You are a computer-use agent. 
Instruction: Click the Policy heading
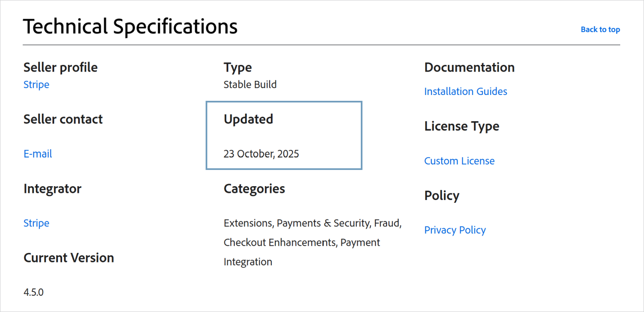[x=441, y=196]
